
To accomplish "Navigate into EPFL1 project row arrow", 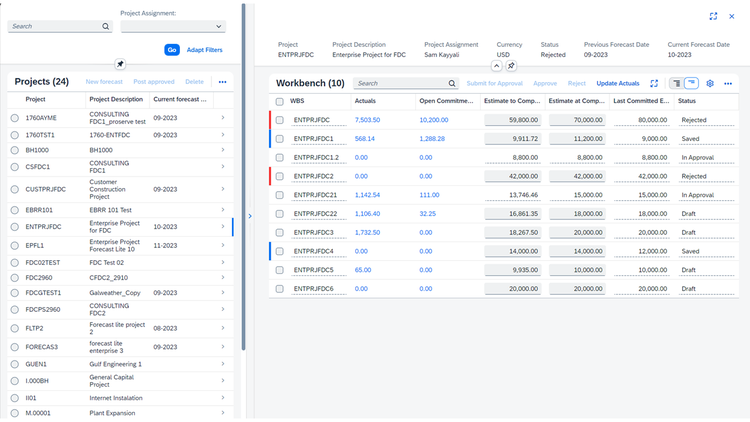I will click(223, 245).
